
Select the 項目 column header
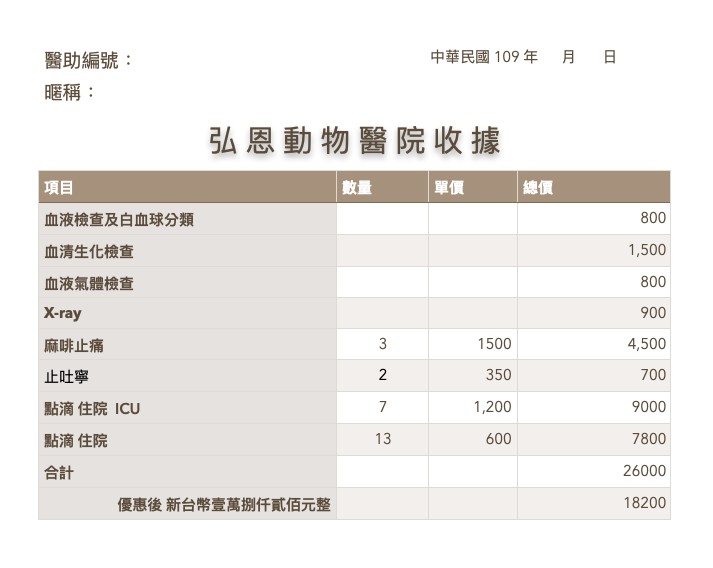(x=187, y=187)
